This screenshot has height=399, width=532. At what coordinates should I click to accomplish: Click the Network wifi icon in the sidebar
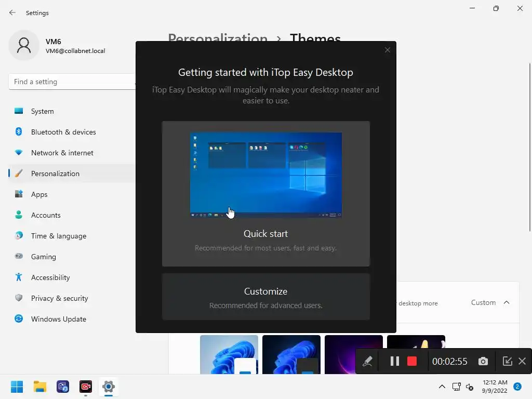click(x=19, y=153)
